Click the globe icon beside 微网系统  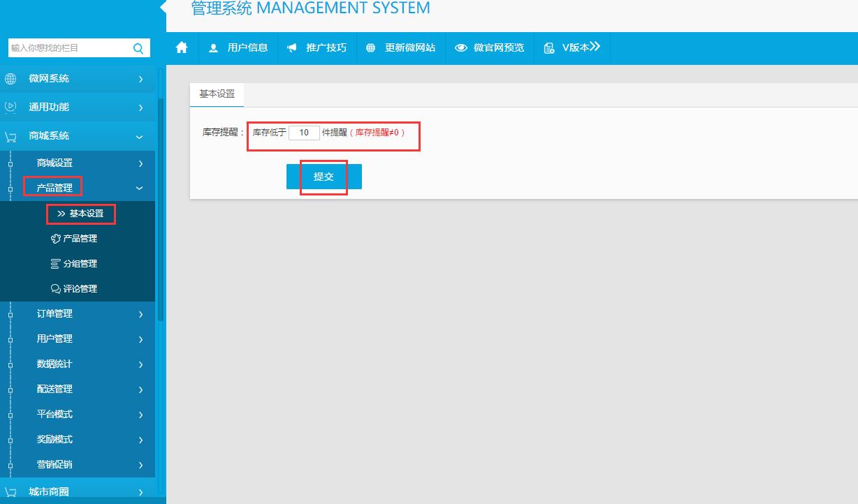click(x=10, y=79)
